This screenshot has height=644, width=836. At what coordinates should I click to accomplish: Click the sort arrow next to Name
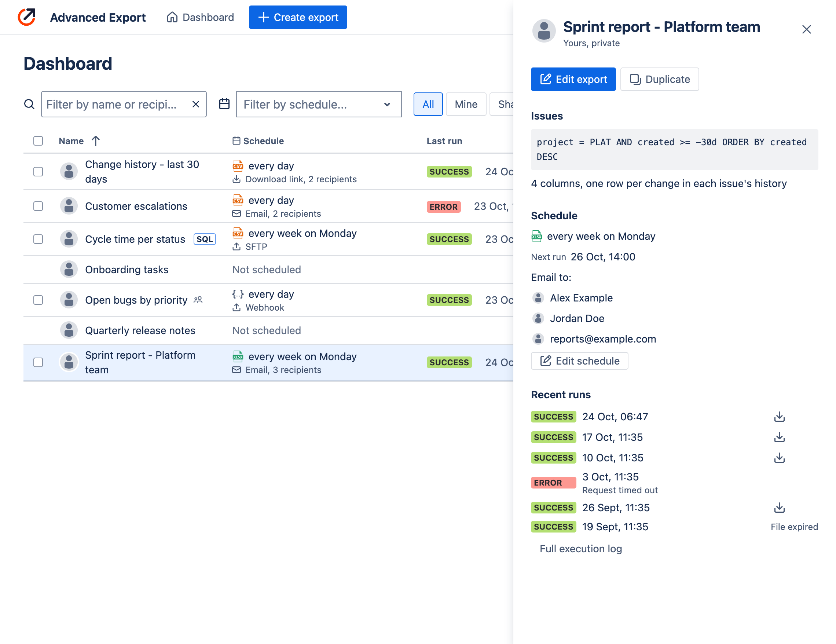pyautogui.click(x=96, y=141)
